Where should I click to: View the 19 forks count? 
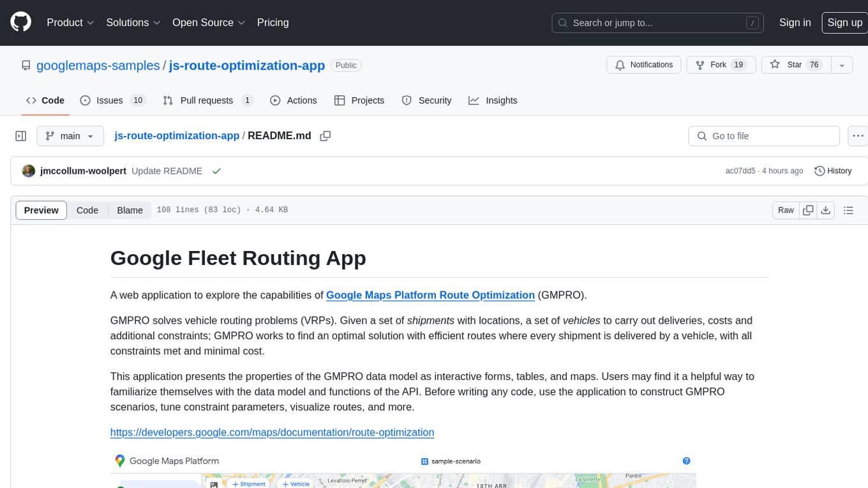pyautogui.click(x=738, y=65)
